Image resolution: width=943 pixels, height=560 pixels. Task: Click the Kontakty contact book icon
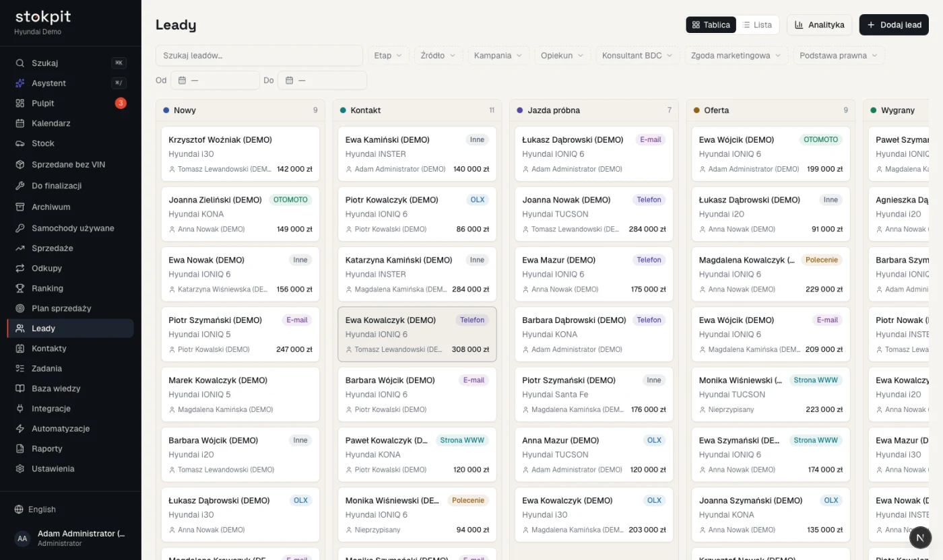[x=20, y=349]
